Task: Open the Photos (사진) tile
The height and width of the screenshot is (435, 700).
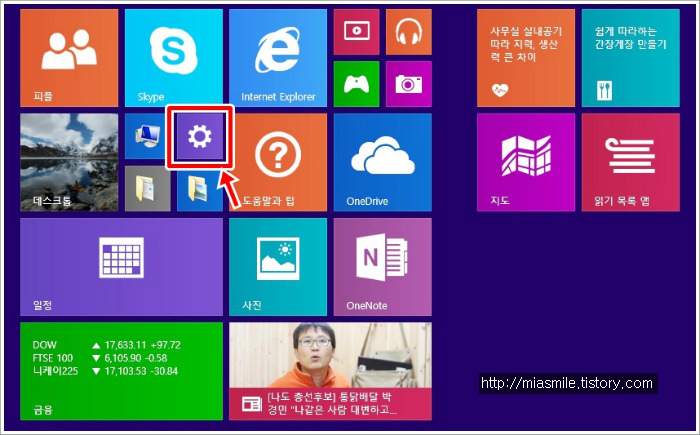Action: coord(278,267)
